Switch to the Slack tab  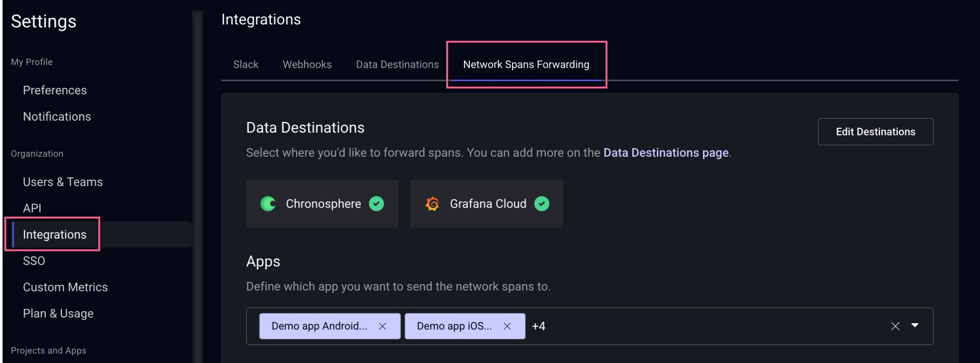pyautogui.click(x=246, y=64)
